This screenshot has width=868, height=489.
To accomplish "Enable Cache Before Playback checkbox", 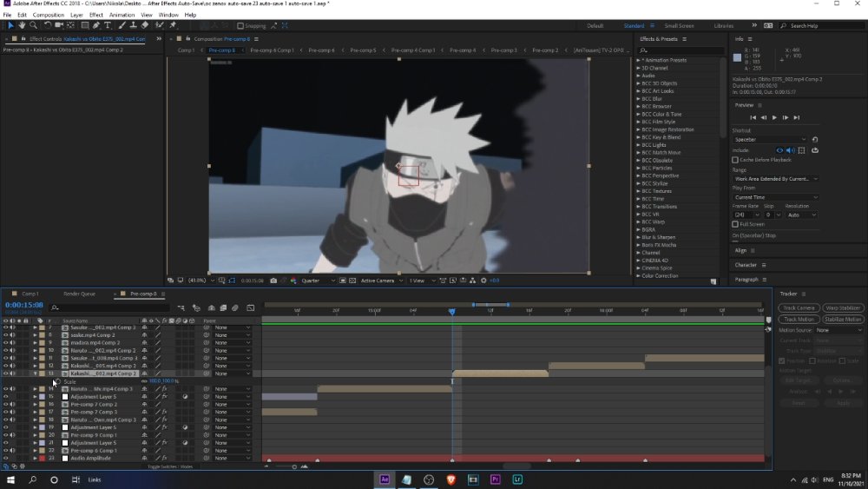I will 735,160.
